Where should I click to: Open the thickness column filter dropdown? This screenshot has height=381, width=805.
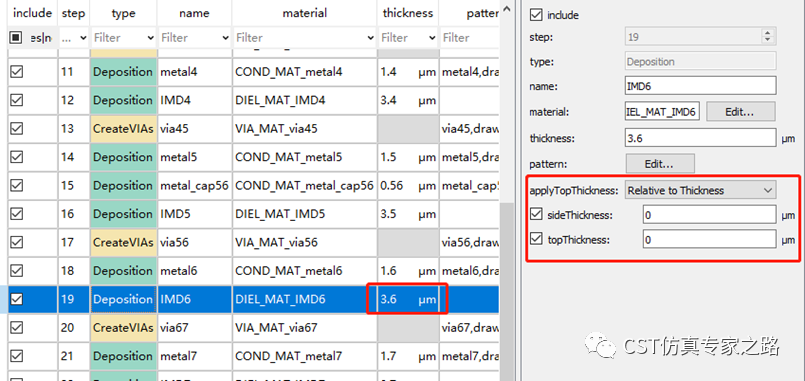(432, 38)
